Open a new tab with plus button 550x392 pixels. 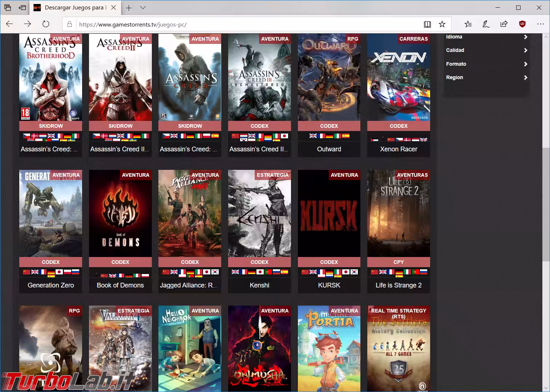pyautogui.click(x=129, y=7)
